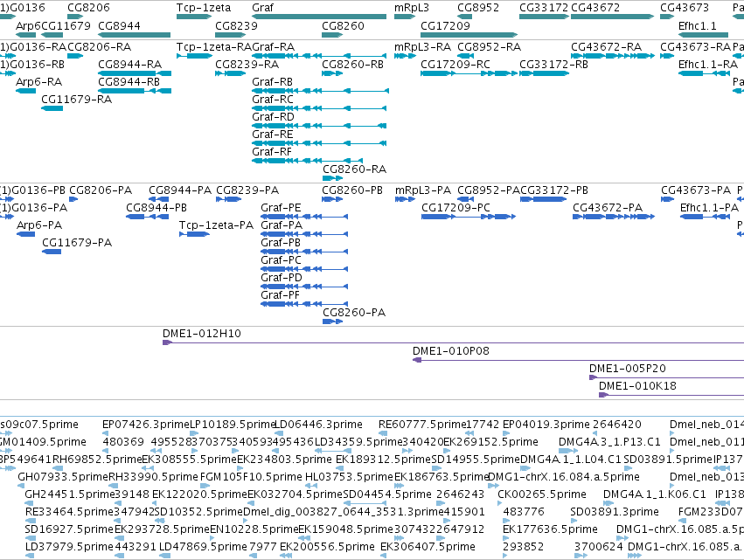The width and height of the screenshot is (744, 560).
Task: Select the CG17209 gene label
Action: (445, 25)
